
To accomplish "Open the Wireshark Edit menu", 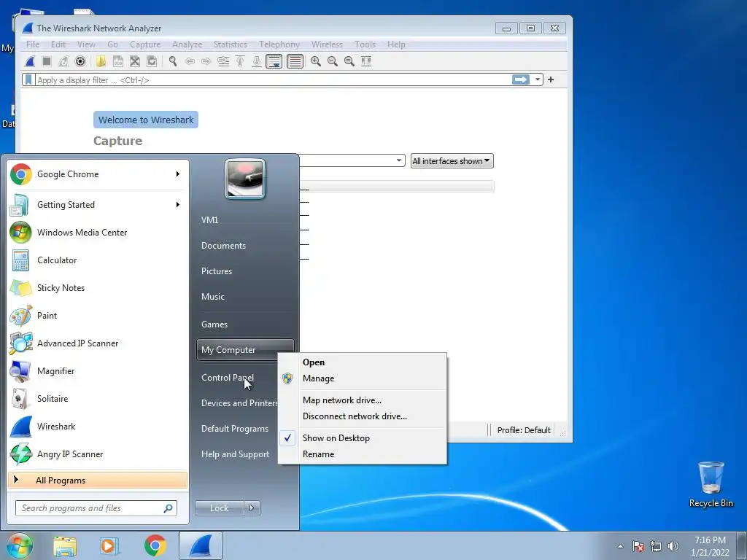I will pyautogui.click(x=58, y=44).
